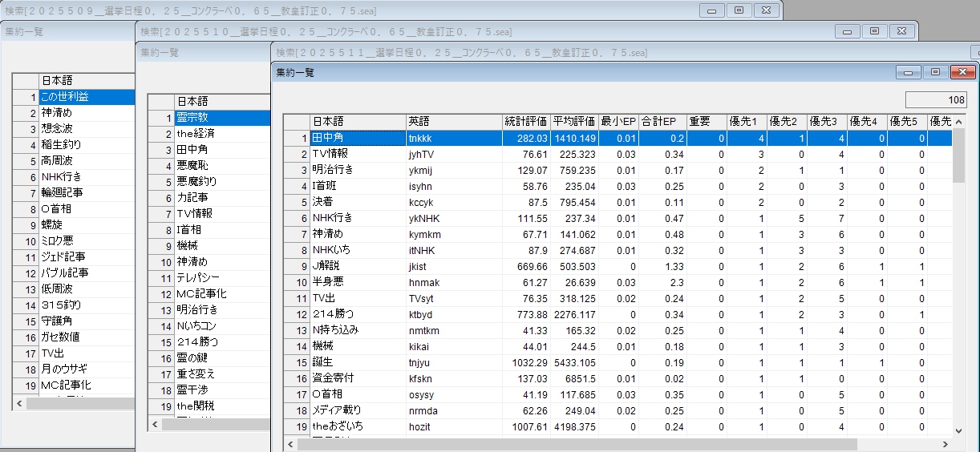Viewport: 980px width, 452px height.
Task: Sort by the 統計評価 column header
Action: (525, 121)
